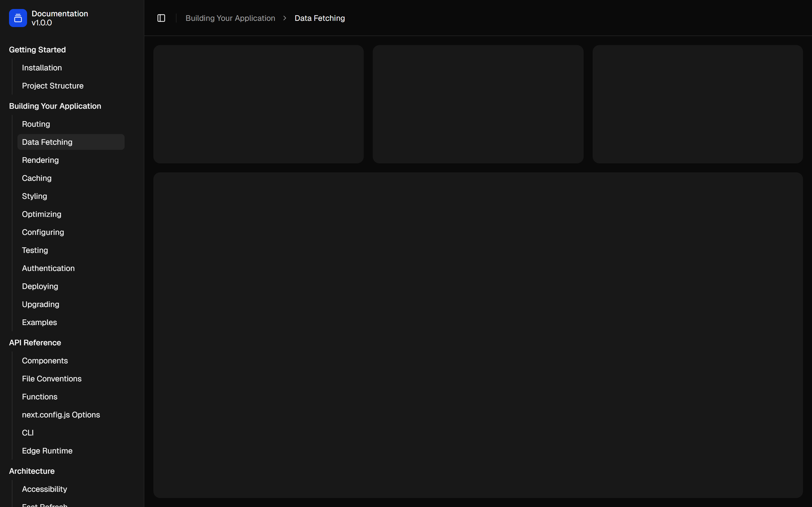The width and height of the screenshot is (812, 507).
Task: Click the breadcrumb chevron separator
Action: coord(284,18)
